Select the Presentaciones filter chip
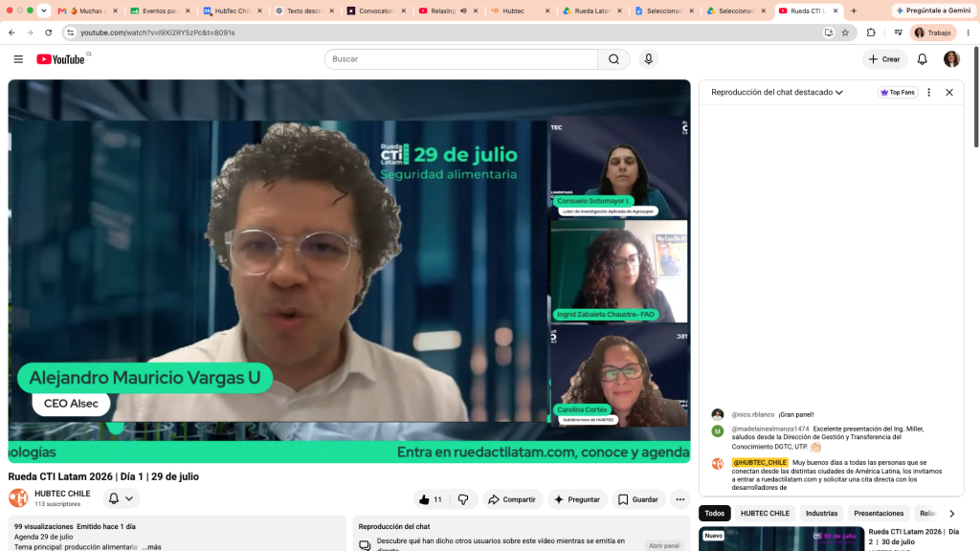The height and width of the screenshot is (551, 980). 879,514
